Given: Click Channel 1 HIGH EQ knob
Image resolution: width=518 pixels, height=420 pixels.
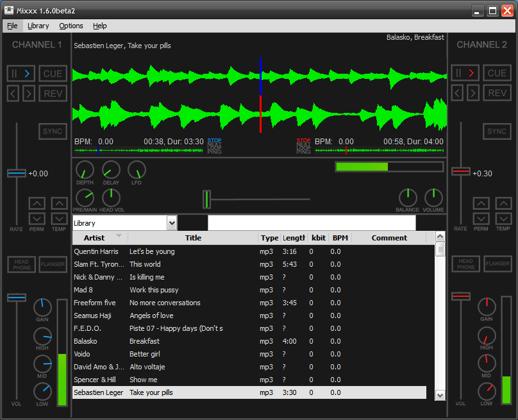Looking at the screenshot, I should pos(42,337).
